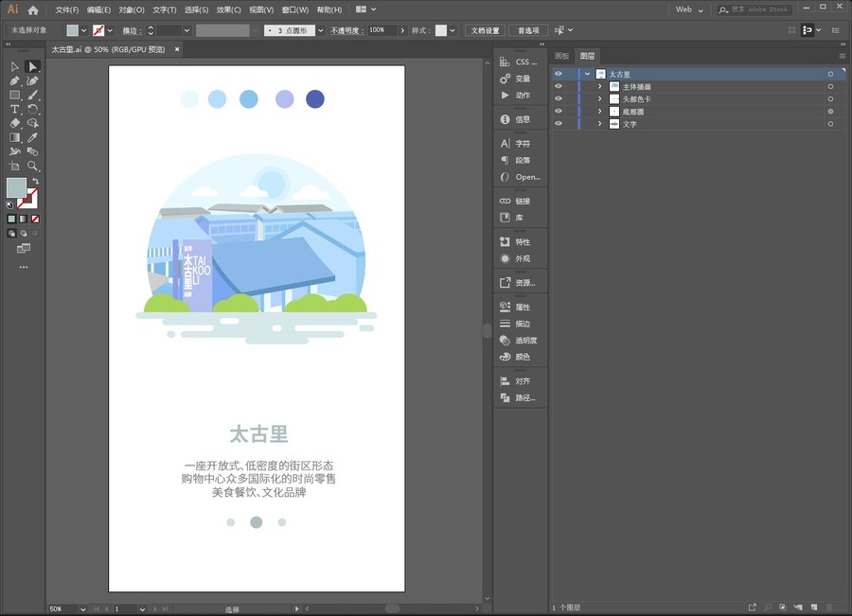Open the 对象(O) menu
Image resolution: width=852 pixels, height=616 pixels.
(132, 9)
